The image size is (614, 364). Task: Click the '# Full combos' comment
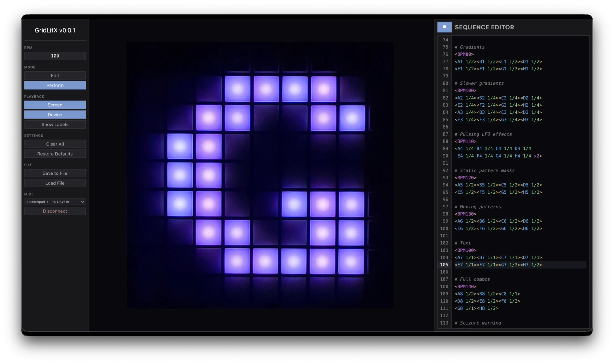[472, 279]
